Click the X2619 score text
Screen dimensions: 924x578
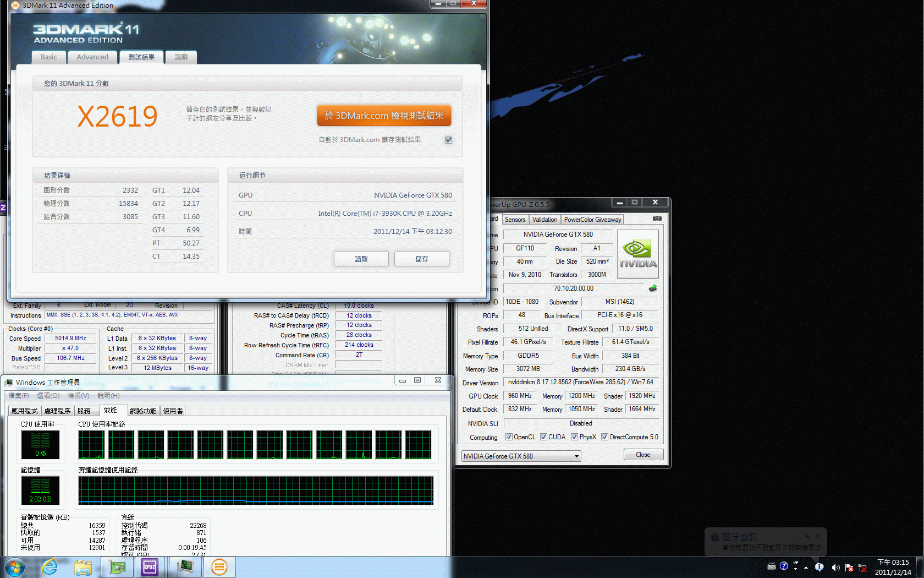(x=118, y=116)
